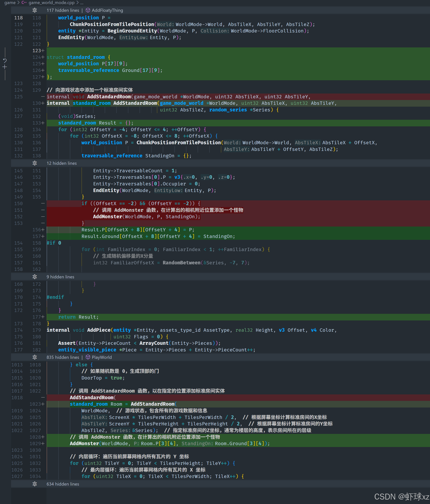This screenshot has width=430, height=504.
Task: Place the cursor on the 'return Result;' line
Action: [x=78, y=317]
